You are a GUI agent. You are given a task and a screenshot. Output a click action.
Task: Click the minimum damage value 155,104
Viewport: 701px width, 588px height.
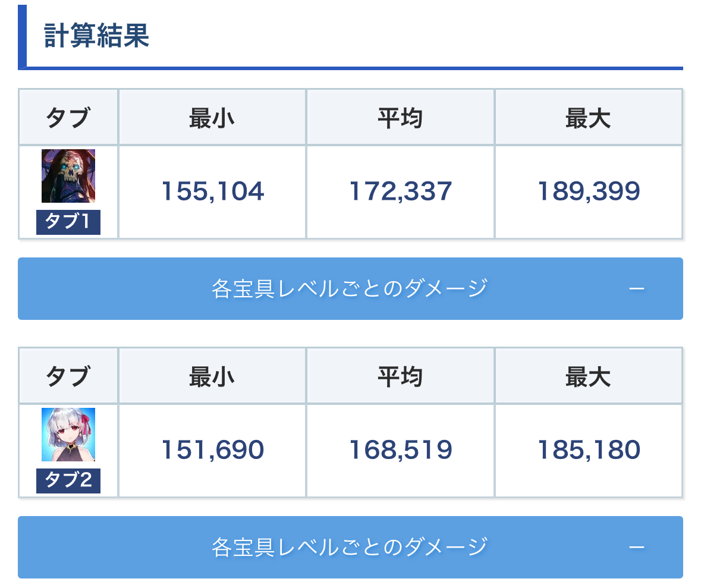click(x=212, y=191)
